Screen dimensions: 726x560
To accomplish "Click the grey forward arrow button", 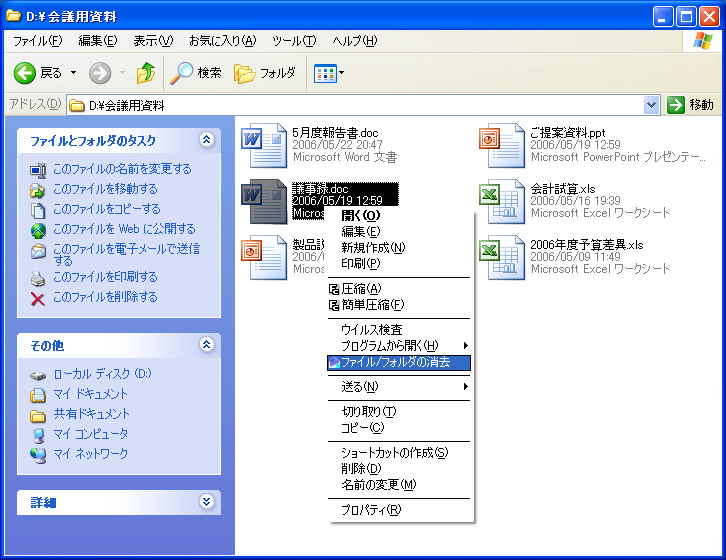I will (x=100, y=73).
